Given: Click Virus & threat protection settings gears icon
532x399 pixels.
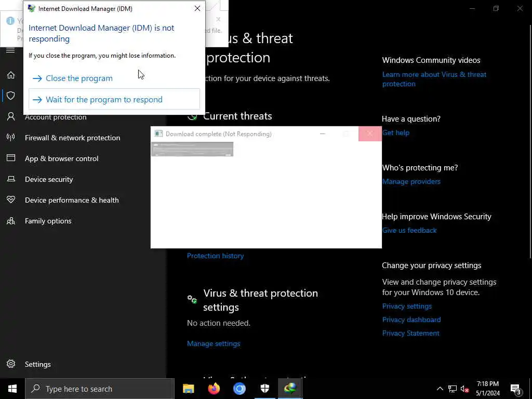Looking at the screenshot, I should (x=192, y=299).
